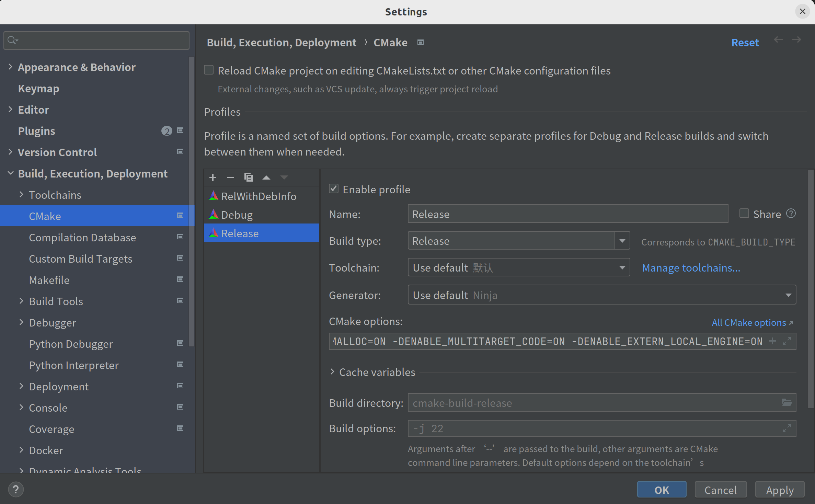Check the Share option for the profile

tap(744, 213)
